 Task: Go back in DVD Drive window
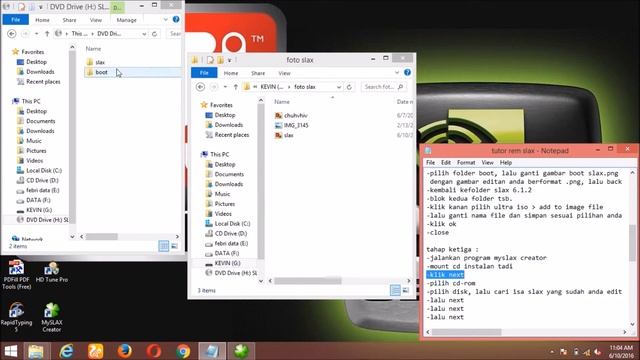point(11,33)
